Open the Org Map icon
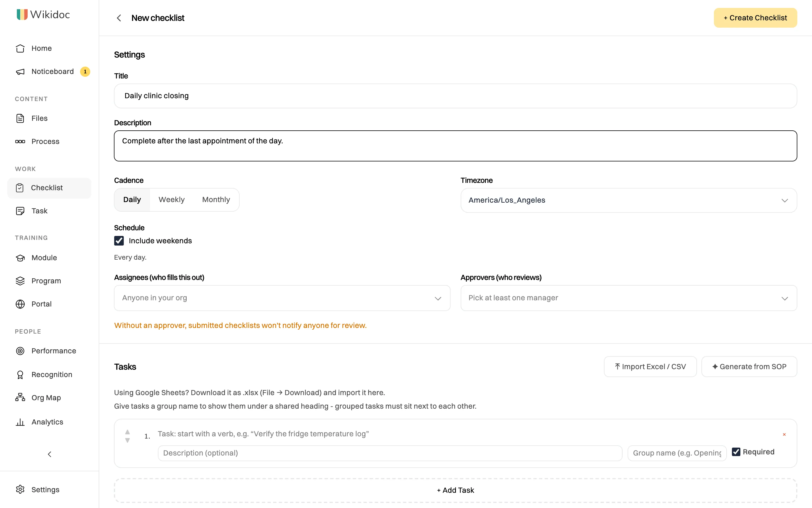 (20, 397)
